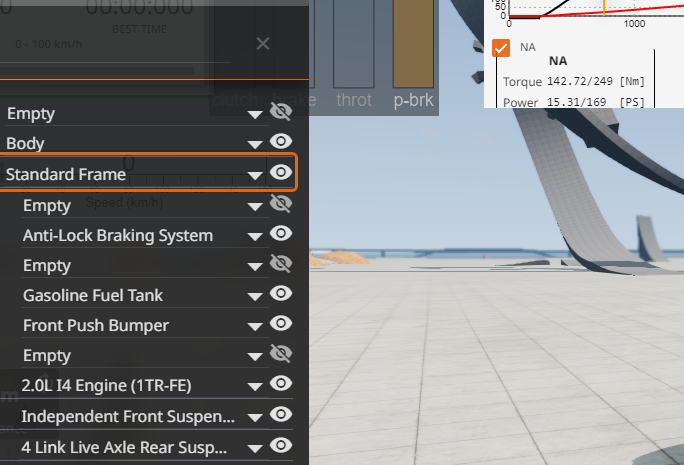The height and width of the screenshot is (465, 684).
Task: Toggle 4 Link Live Axle Rear Suspension visibility
Action: point(282,445)
